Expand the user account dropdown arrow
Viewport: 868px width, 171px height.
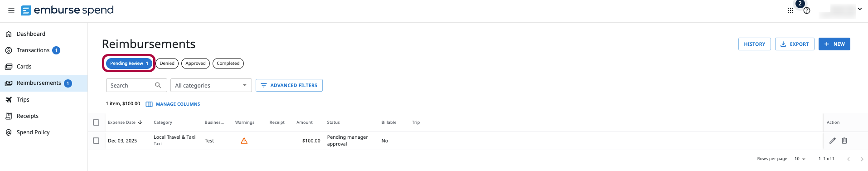[x=860, y=9]
